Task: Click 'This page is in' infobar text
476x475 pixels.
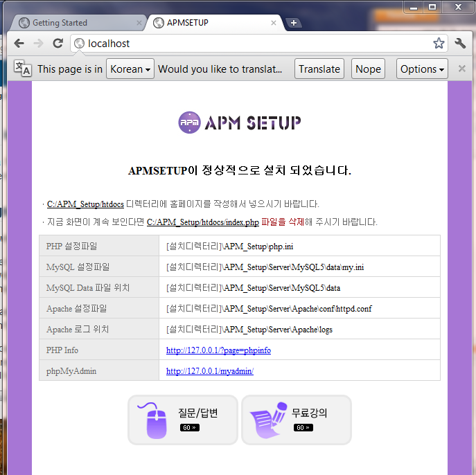Action: tap(70, 69)
